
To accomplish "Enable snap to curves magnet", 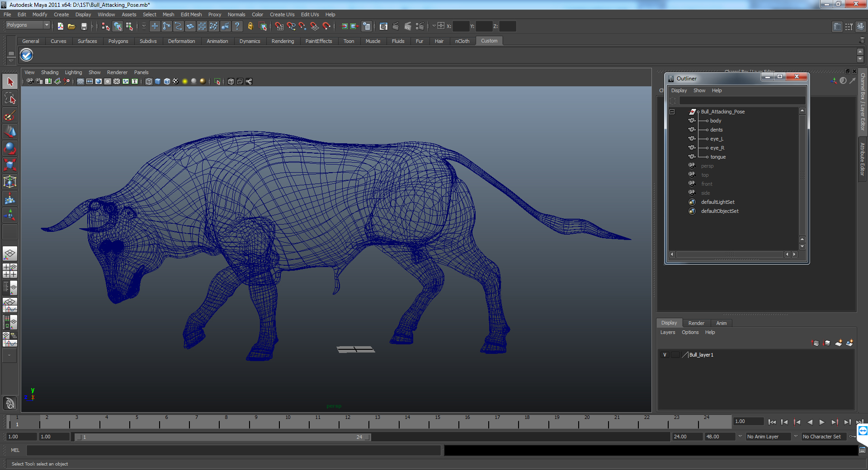I will (x=291, y=27).
